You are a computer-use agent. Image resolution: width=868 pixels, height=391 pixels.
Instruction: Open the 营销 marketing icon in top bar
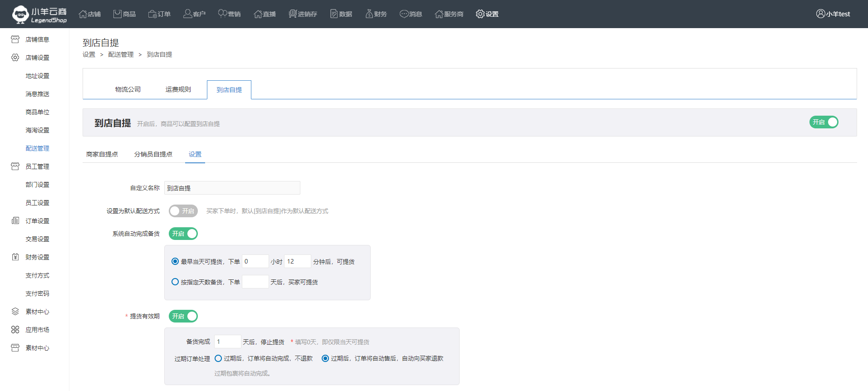(222, 14)
